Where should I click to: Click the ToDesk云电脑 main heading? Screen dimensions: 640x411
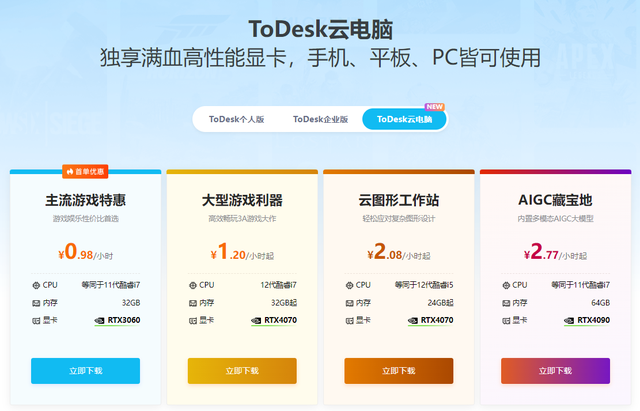pos(320,29)
